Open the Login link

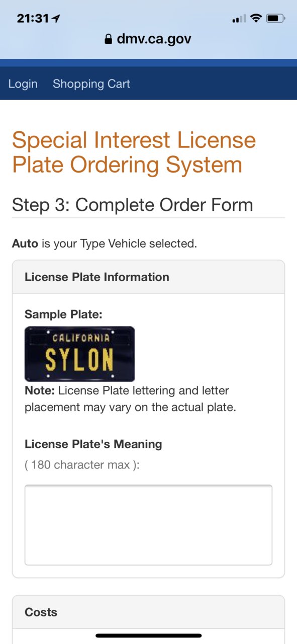(x=23, y=84)
